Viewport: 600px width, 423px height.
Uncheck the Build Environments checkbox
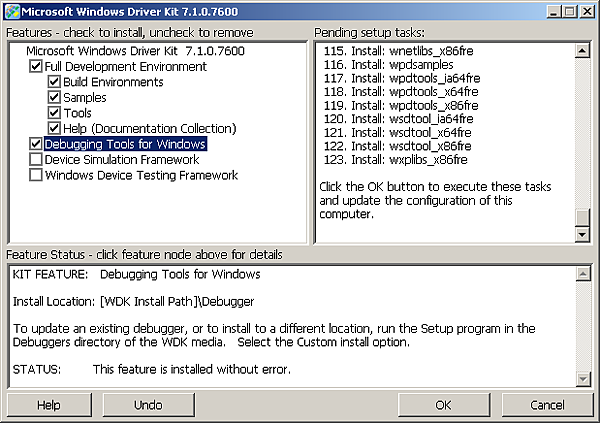pyautogui.click(x=54, y=82)
